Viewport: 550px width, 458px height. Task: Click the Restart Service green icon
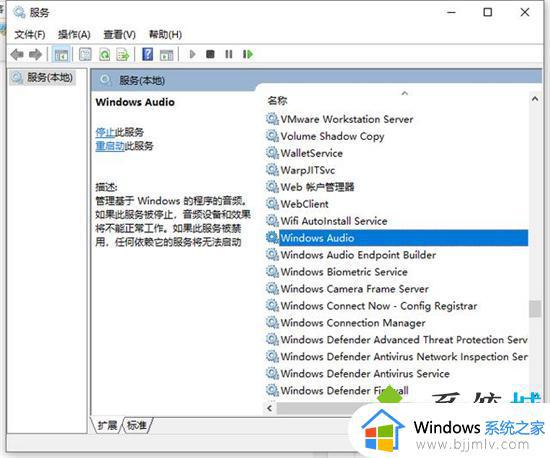click(248, 54)
